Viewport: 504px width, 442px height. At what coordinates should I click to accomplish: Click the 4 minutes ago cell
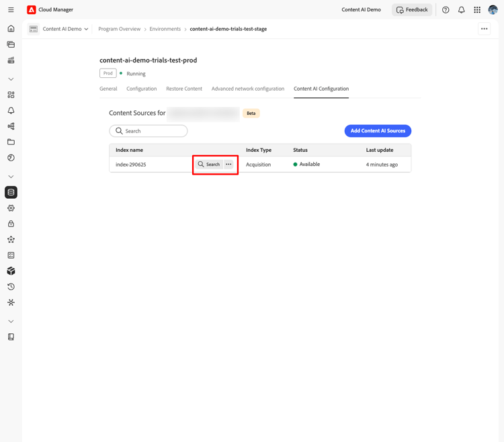(382, 165)
